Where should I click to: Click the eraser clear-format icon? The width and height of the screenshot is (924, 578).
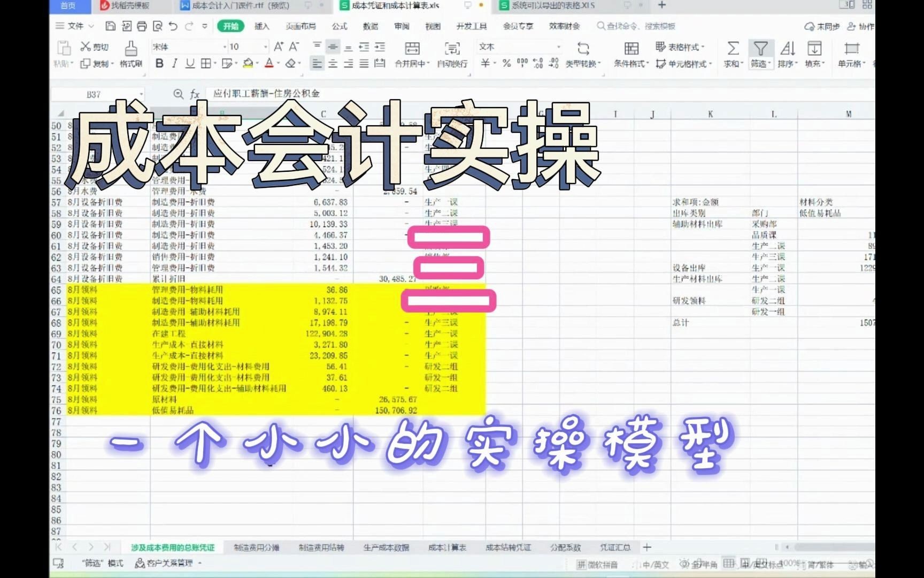click(x=290, y=64)
